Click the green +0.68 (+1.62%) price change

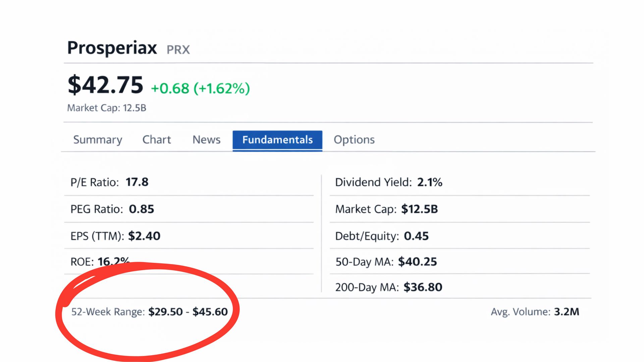tap(200, 88)
